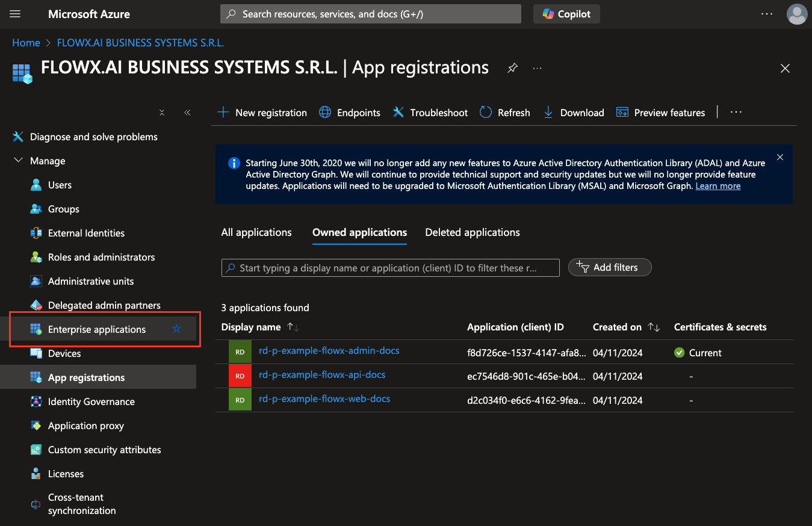This screenshot has width=812, height=526.
Task: Switch to All applications tab
Action: tap(256, 232)
